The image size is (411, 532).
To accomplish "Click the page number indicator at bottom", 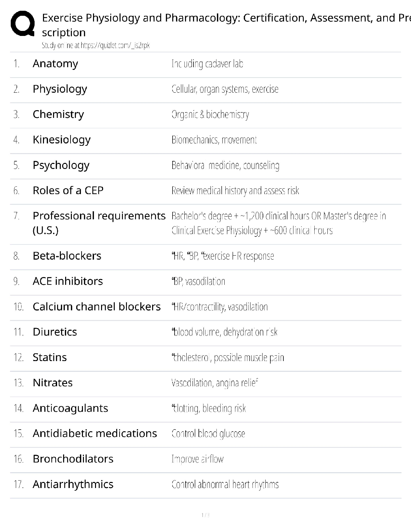I will (205, 515).
